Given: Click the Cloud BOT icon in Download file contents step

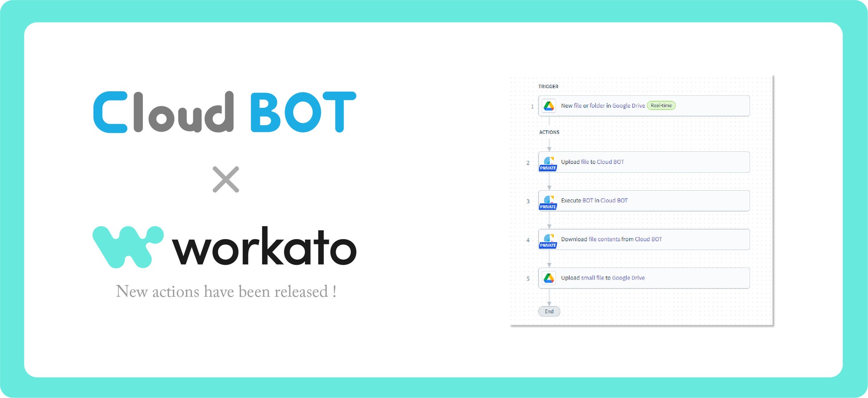Looking at the screenshot, I should click(x=549, y=238).
